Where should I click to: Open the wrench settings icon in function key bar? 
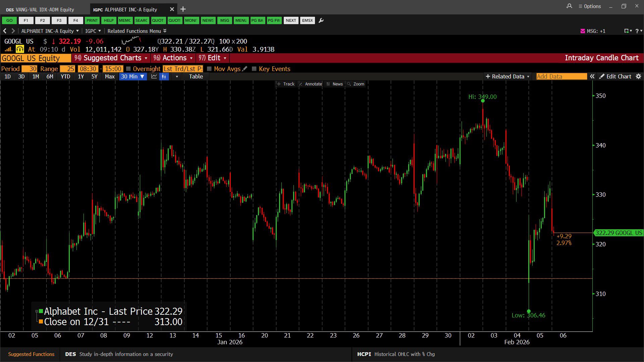(321, 20)
